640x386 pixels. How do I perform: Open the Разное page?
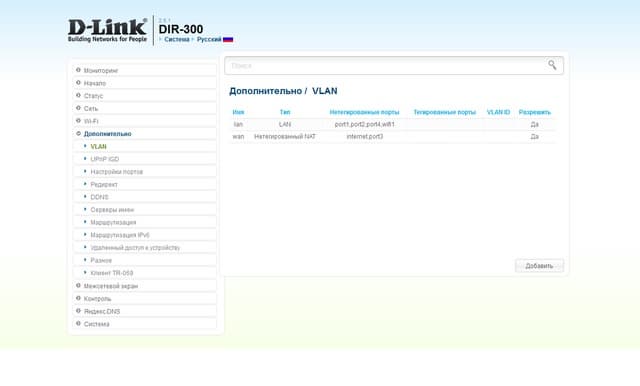pyautogui.click(x=144, y=260)
